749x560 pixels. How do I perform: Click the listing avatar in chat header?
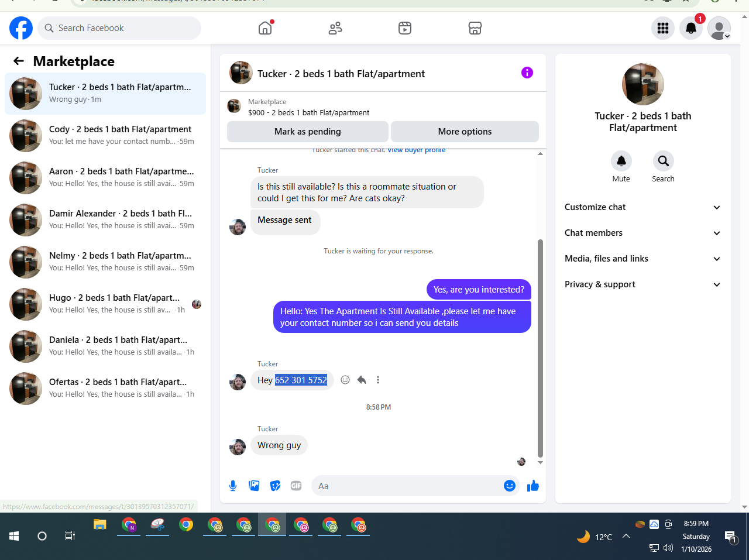coord(241,73)
